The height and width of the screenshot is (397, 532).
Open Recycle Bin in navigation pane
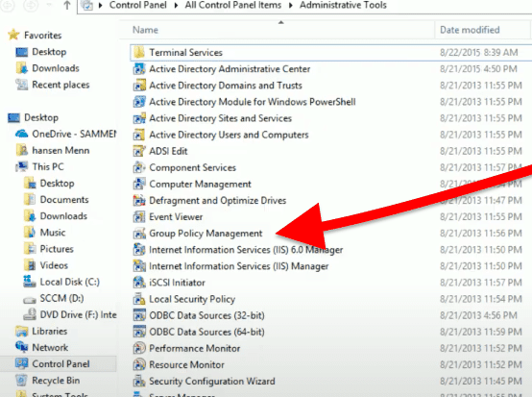click(x=56, y=381)
